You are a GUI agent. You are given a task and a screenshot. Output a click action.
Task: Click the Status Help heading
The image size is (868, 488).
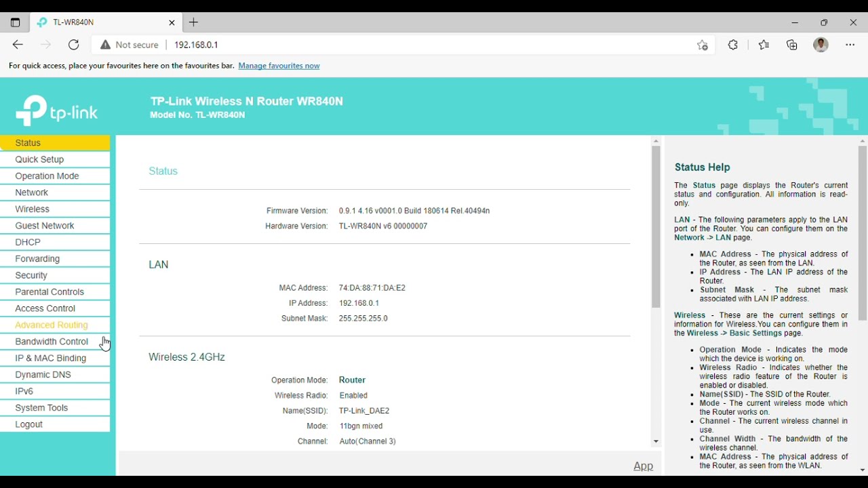[x=703, y=167]
